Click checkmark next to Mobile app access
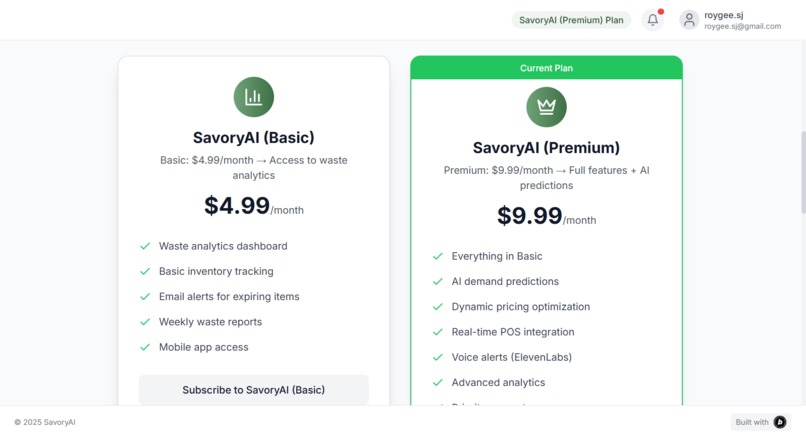The image size is (806, 438). [x=145, y=348]
